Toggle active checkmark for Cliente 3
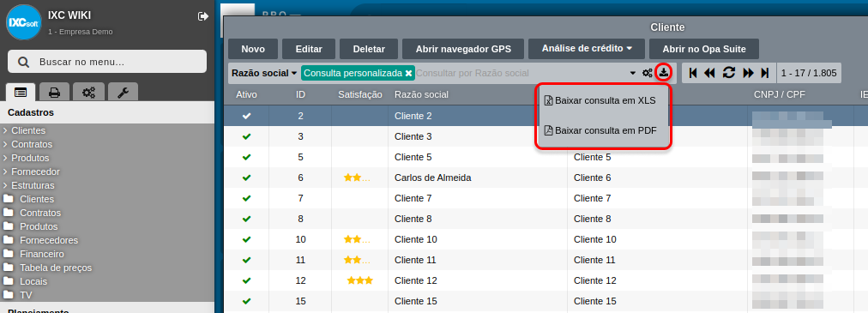This screenshot has height=313, width=868. pyautogui.click(x=246, y=136)
